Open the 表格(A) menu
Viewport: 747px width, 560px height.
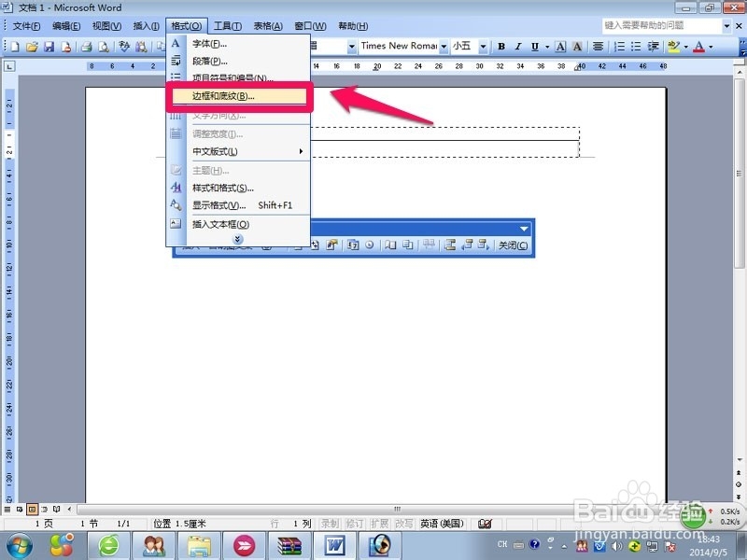[268, 26]
